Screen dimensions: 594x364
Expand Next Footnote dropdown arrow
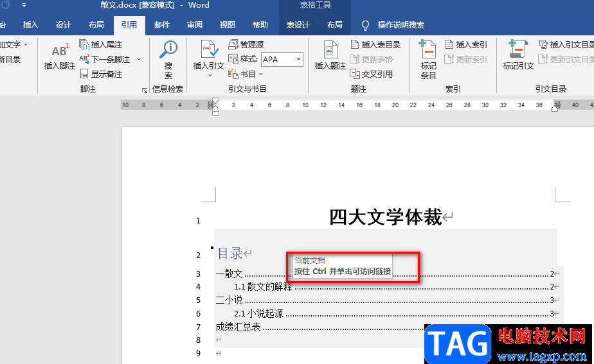pyautogui.click(x=139, y=60)
